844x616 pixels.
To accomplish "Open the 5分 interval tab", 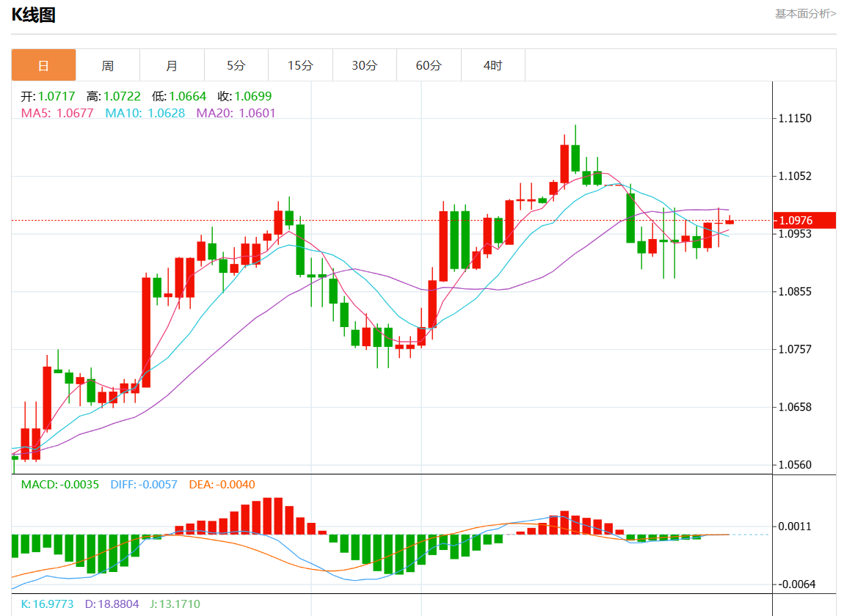I will [236, 65].
